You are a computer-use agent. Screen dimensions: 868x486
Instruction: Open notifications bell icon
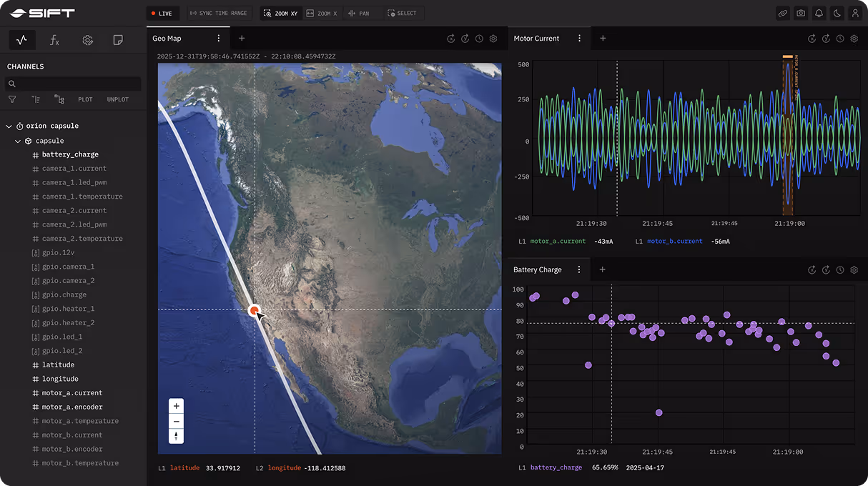tap(819, 13)
